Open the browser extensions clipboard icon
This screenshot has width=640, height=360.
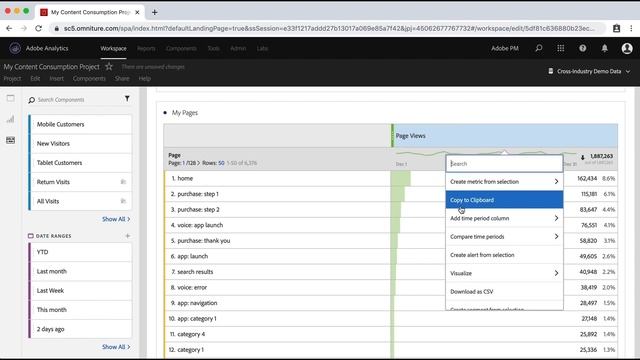coord(616,28)
